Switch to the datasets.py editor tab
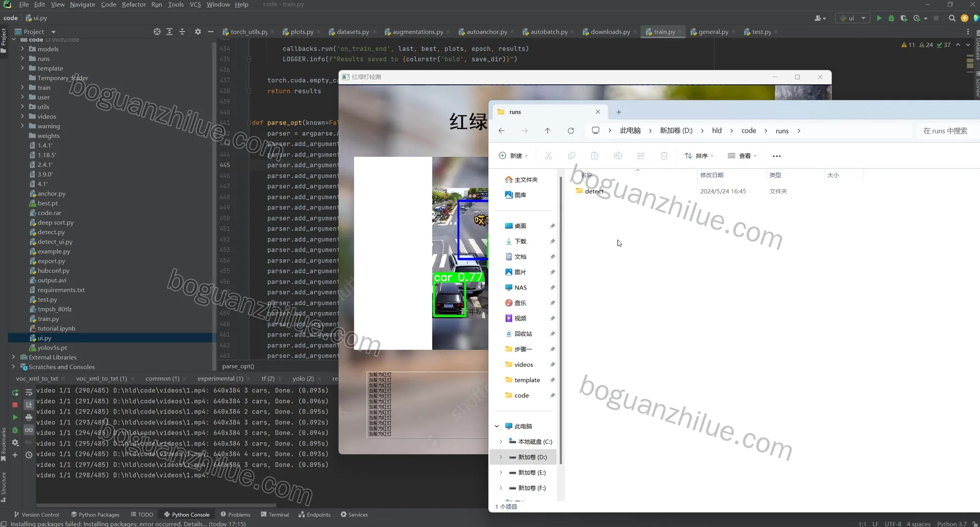The image size is (980, 527). coord(352,32)
